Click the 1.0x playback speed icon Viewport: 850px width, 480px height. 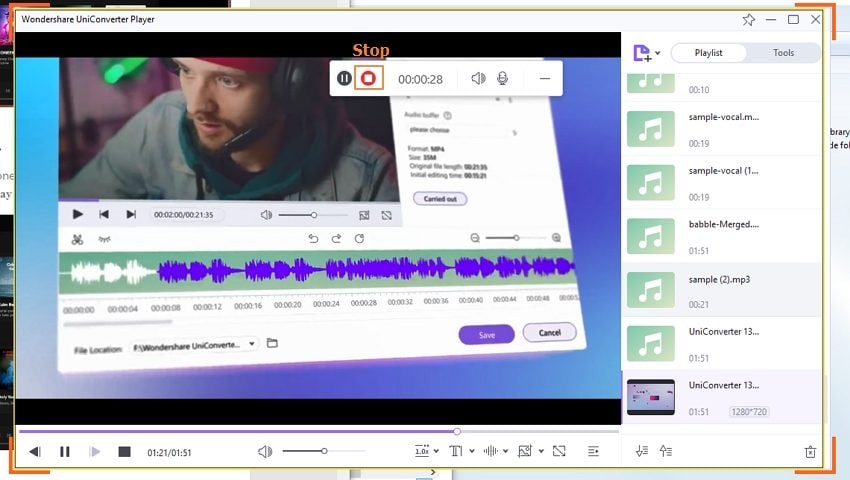tap(422, 451)
